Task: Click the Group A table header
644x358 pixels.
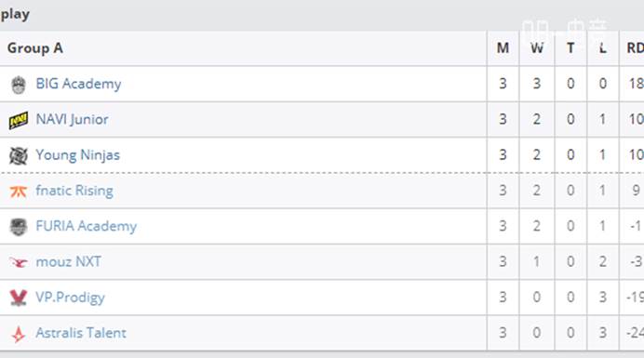Action: pos(35,48)
